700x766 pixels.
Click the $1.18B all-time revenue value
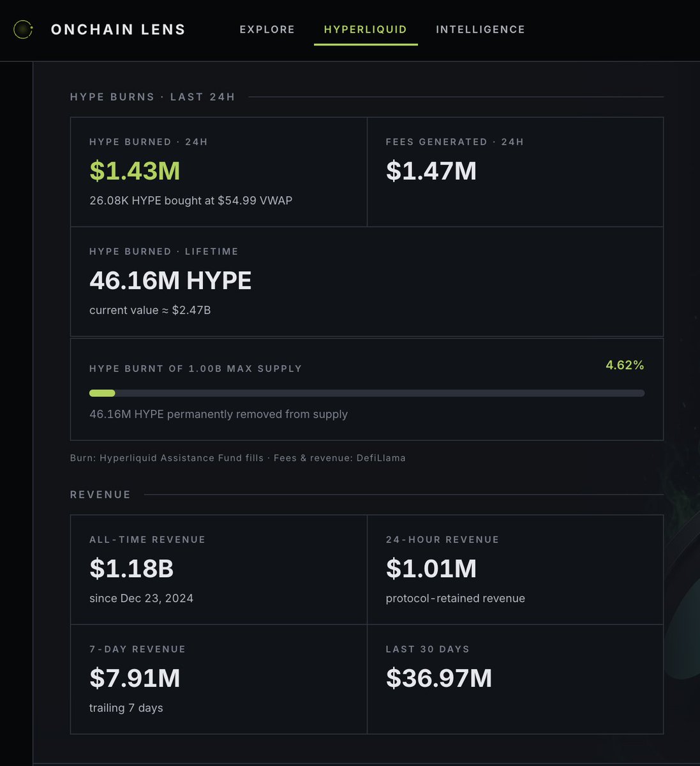[131, 569]
